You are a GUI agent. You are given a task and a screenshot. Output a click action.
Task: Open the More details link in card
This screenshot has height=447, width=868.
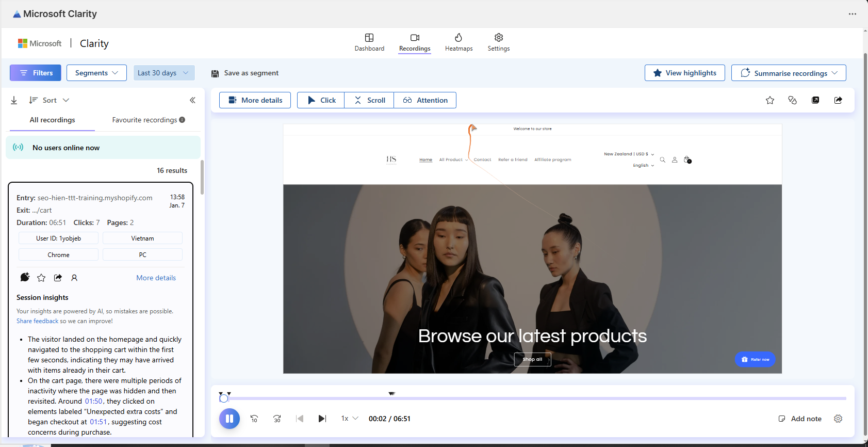tap(156, 278)
